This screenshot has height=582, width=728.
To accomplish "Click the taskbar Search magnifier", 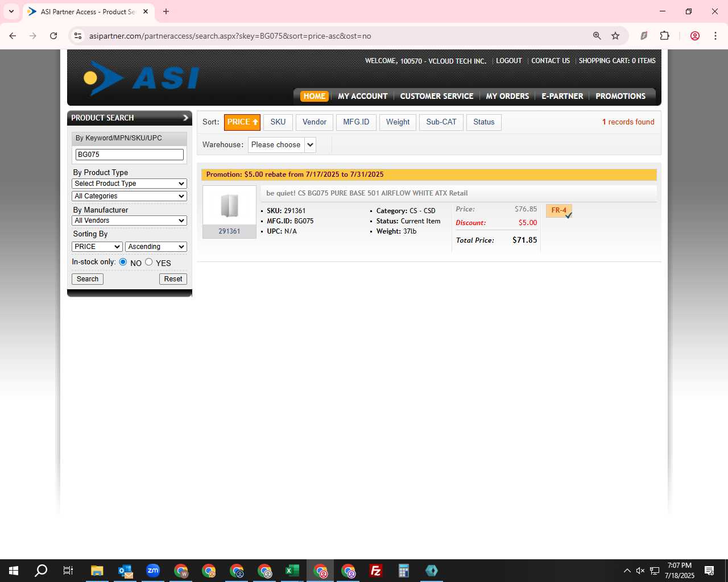I will pyautogui.click(x=41, y=571).
